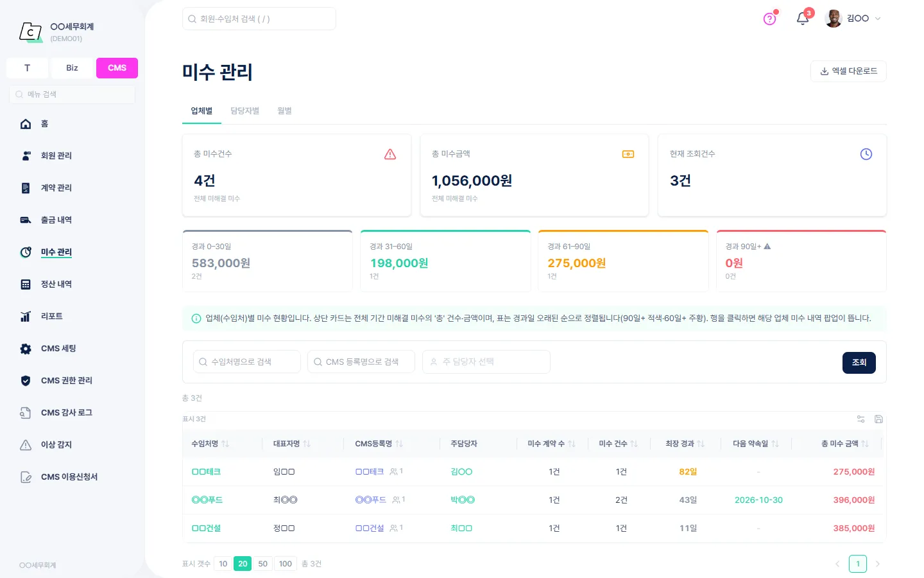This screenshot has width=924, height=578.
Task: Click table column settings icon
Action: pyautogui.click(x=861, y=419)
